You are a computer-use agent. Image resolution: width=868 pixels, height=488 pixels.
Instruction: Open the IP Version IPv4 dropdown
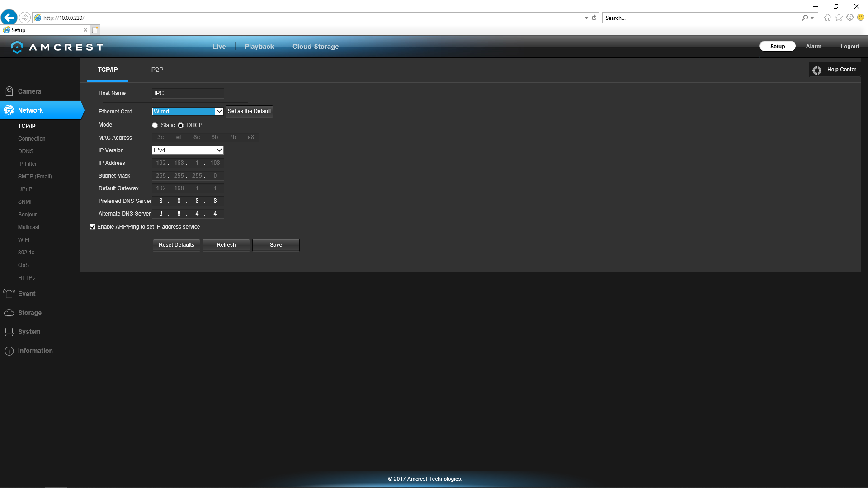tap(188, 150)
